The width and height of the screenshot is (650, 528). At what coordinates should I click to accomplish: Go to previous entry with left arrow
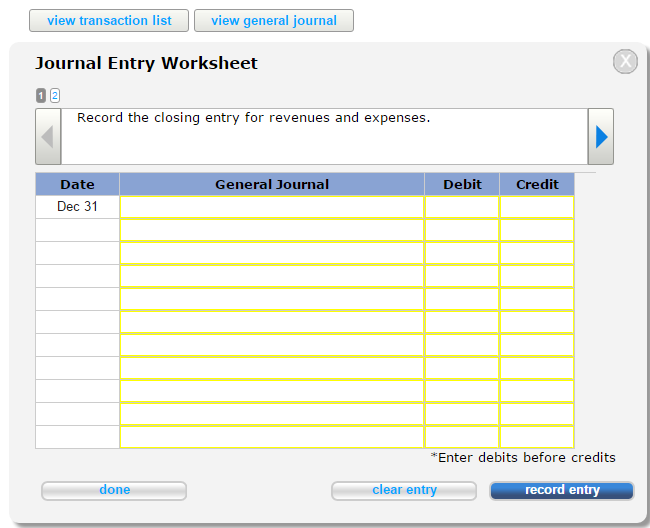tap(48, 136)
